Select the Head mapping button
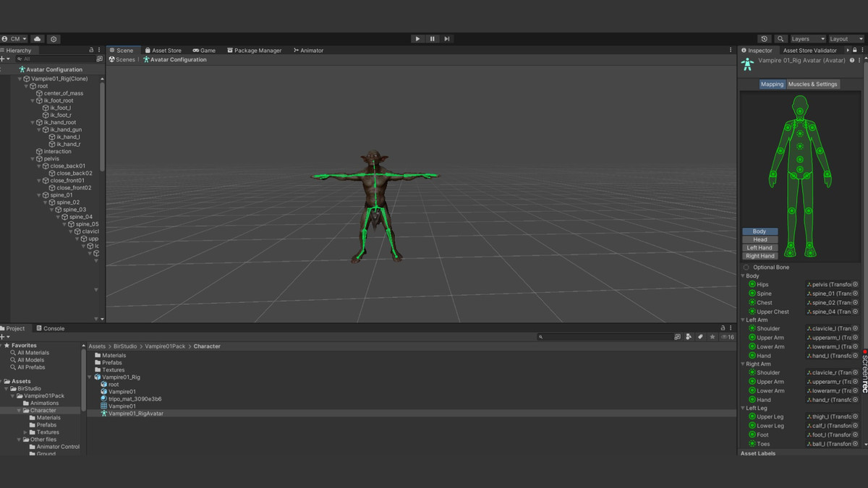The height and width of the screenshot is (488, 868). point(759,239)
